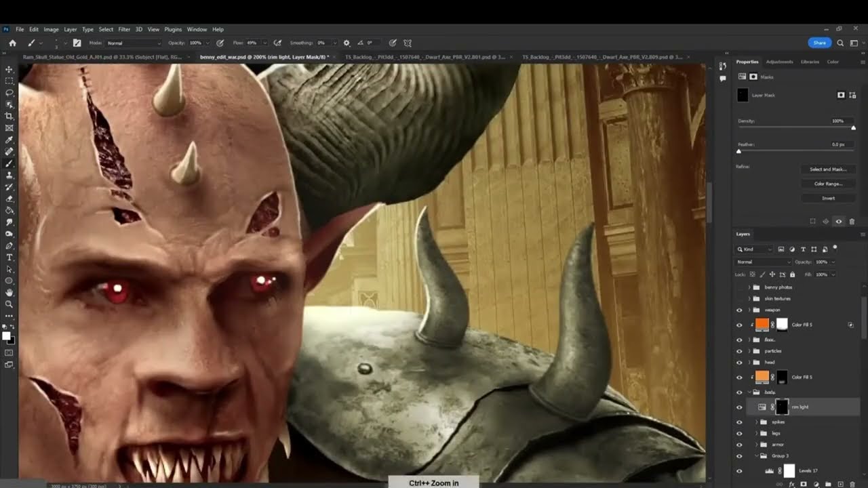Image resolution: width=868 pixels, height=488 pixels.
Task: Create new adjustment layer icon
Action: [x=816, y=484]
